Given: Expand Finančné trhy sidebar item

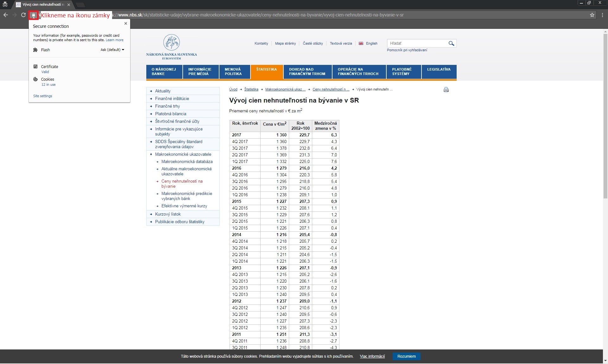Looking at the screenshot, I should 167,106.
